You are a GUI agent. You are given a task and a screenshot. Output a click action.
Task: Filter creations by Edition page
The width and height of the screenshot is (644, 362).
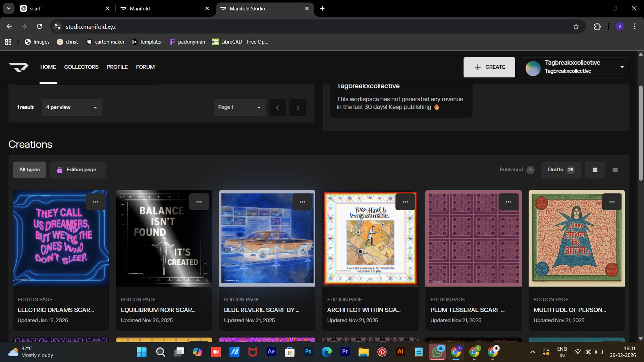coord(78,170)
